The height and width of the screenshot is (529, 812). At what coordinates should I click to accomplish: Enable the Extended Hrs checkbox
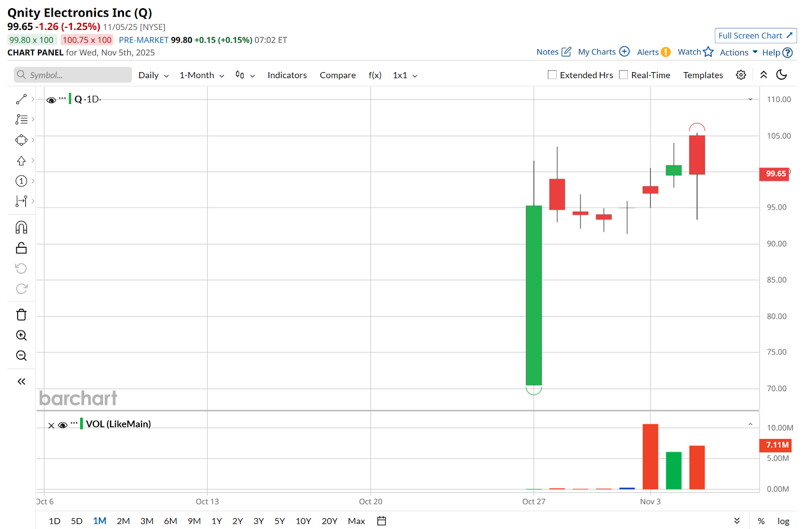pyautogui.click(x=552, y=75)
